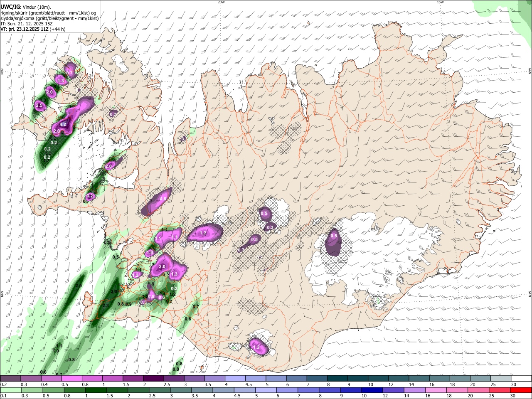Screen dimensions: 532x399
Task: Click the '2.3' rain value near Reykjanes
Action: click(x=106, y=305)
